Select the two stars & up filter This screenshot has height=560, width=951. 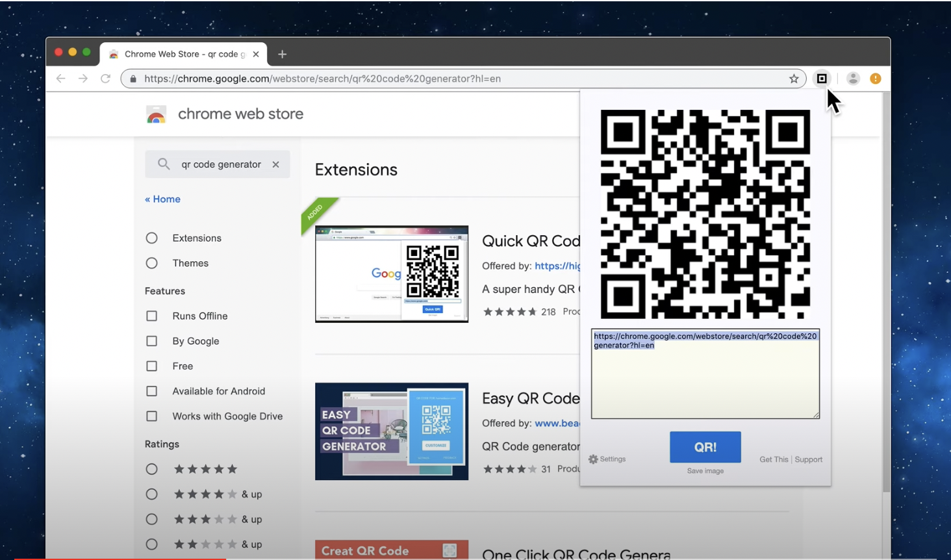click(x=151, y=544)
